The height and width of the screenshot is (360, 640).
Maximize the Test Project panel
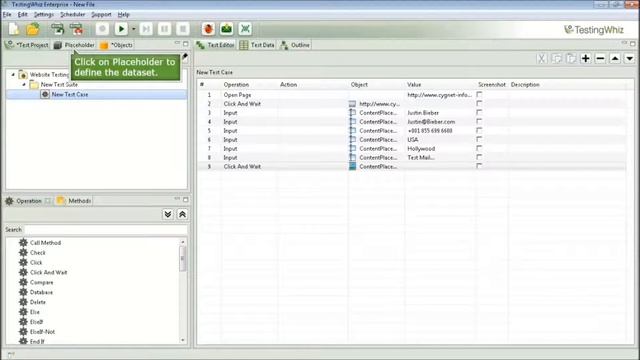coord(186,43)
